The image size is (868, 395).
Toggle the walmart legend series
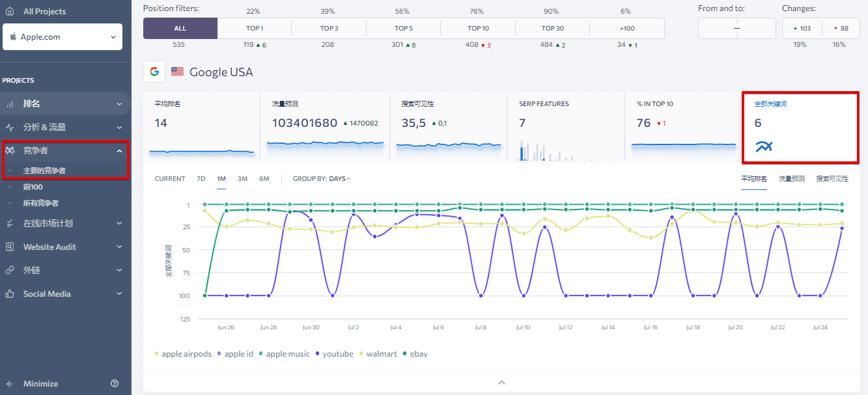click(x=378, y=354)
